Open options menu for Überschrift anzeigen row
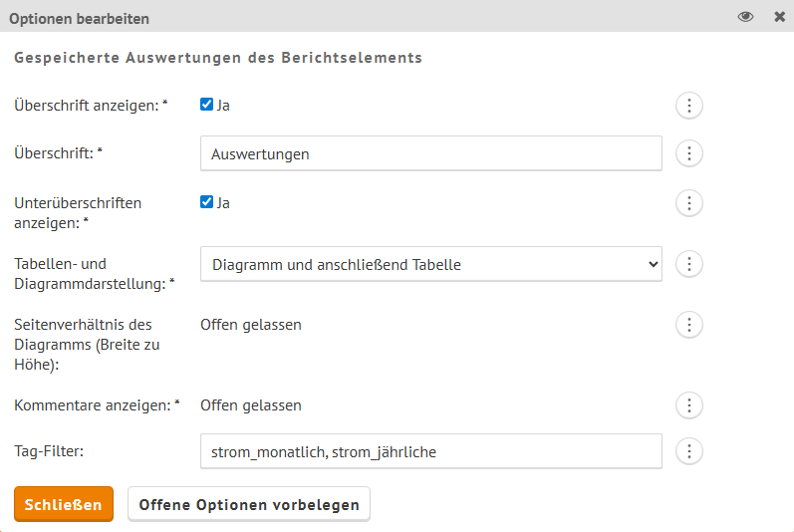Viewport: 794px width, 532px height. [689, 106]
